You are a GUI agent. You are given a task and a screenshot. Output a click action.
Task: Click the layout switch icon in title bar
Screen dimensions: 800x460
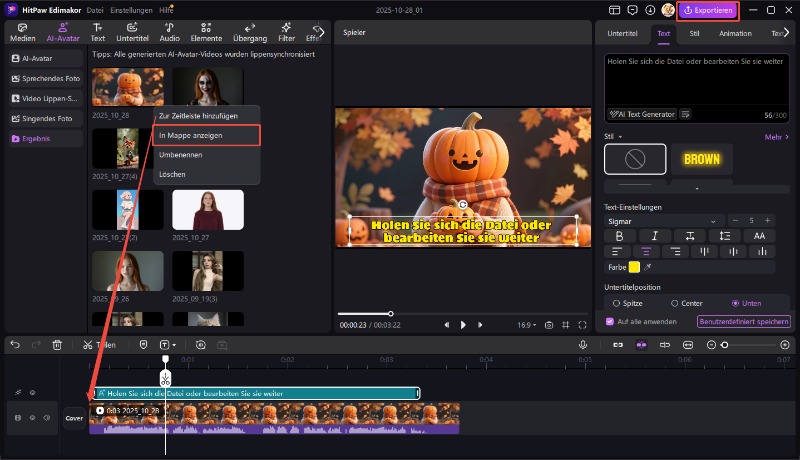[x=614, y=10]
